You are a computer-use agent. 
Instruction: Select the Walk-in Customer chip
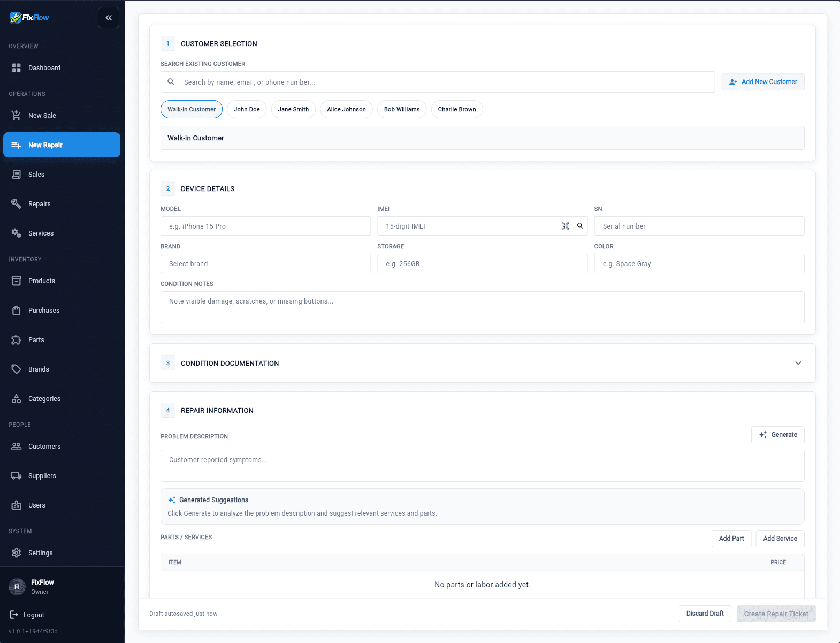click(x=192, y=109)
